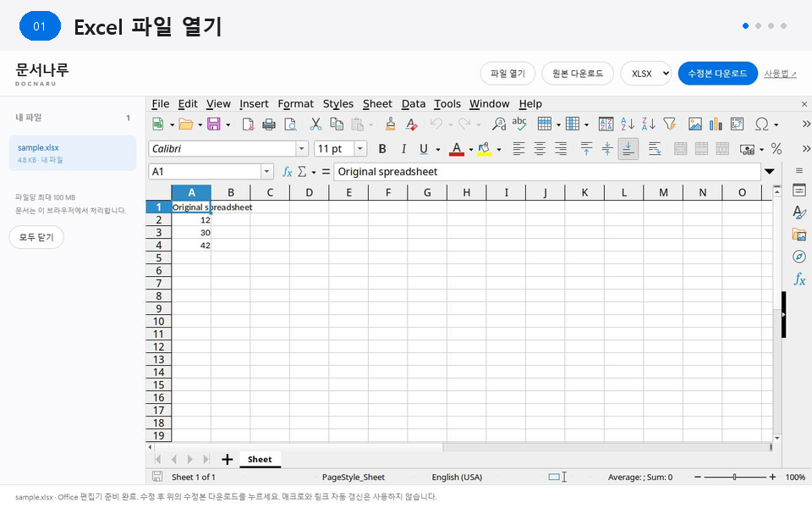Expand the formula bar arrow
Image resolution: width=812 pixels, height=508 pixels.
click(770, 172)
